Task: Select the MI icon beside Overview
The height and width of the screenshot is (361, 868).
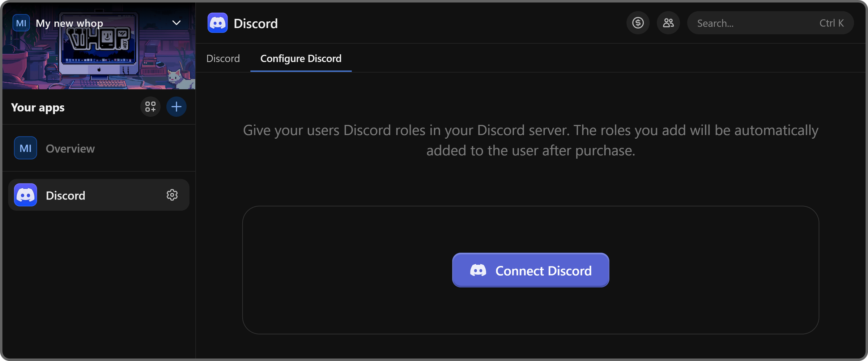Action: tap(25, 148)
